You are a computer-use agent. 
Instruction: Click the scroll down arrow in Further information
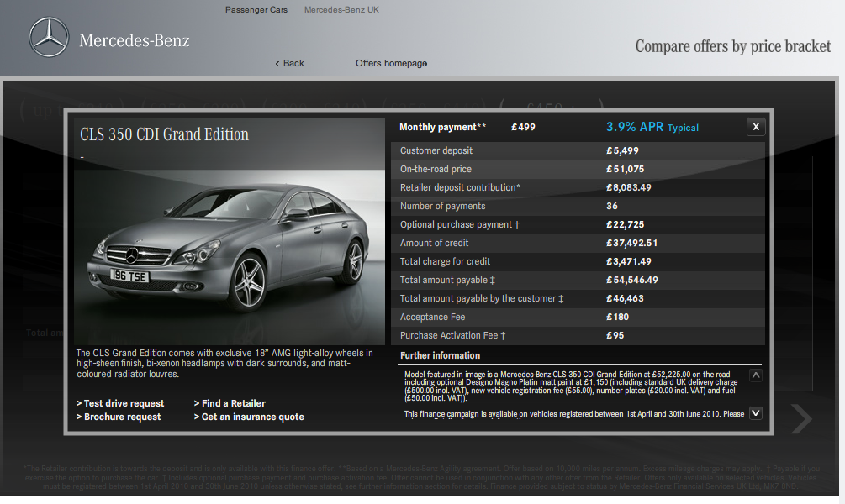click(756, 413)
